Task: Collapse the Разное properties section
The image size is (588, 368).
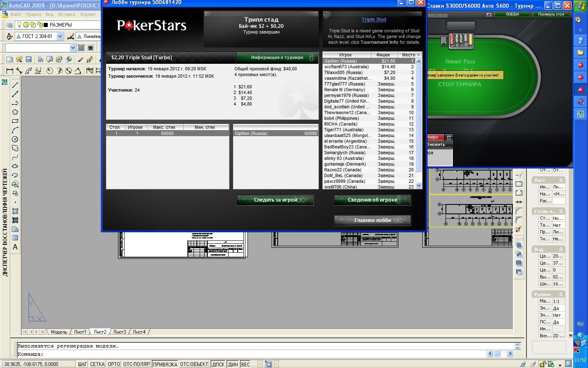Action: [561, 294]
